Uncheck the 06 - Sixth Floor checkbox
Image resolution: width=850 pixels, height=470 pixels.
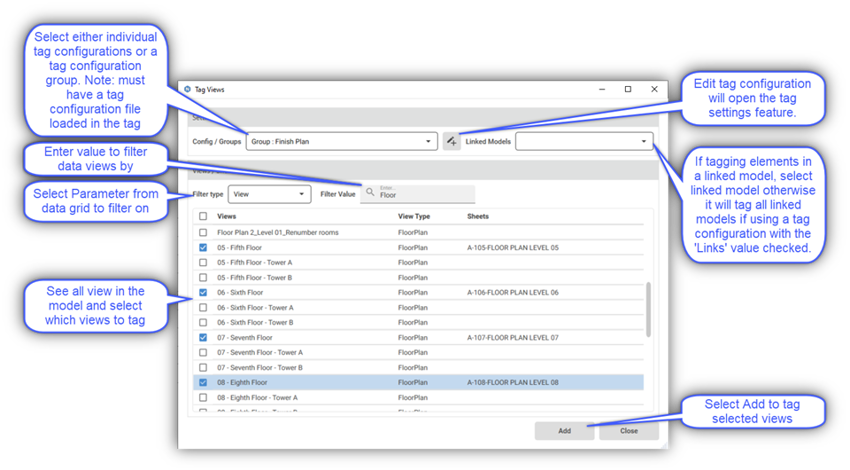pos(203,293)
